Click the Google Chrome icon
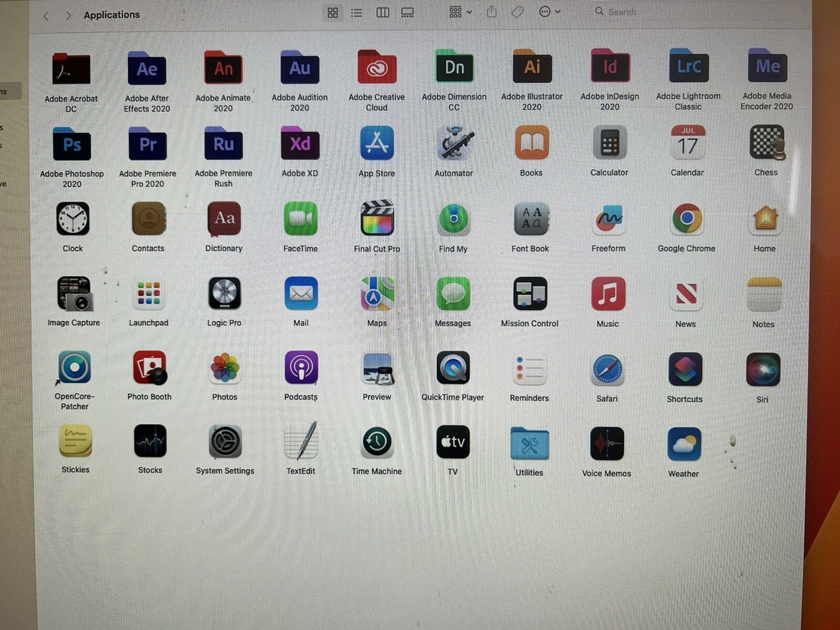 tap(687, 219)
